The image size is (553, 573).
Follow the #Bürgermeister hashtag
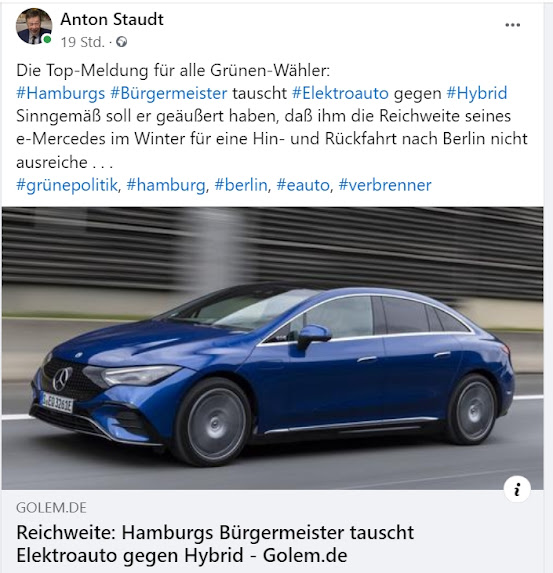pyautogui.click(x=169, y=93)
